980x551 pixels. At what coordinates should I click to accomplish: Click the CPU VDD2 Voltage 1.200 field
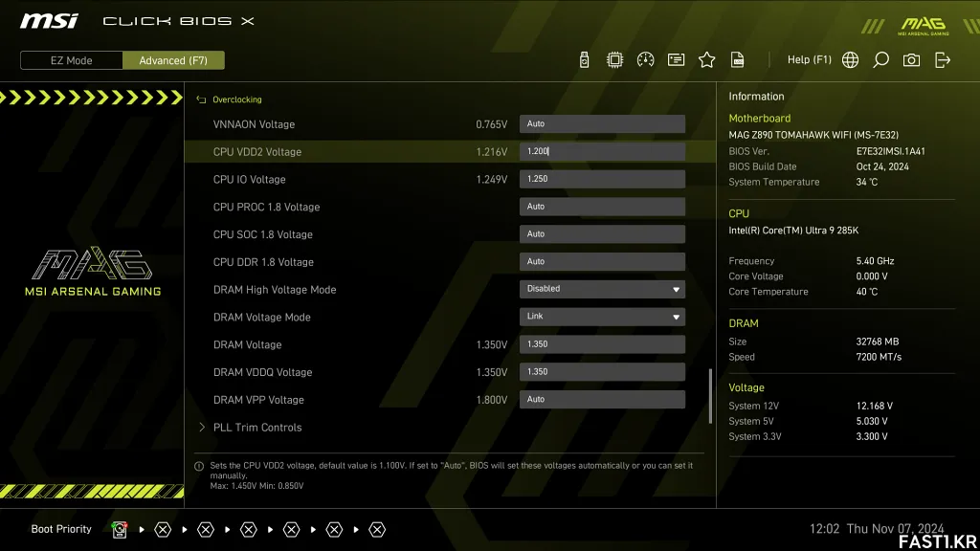(602, 151)
